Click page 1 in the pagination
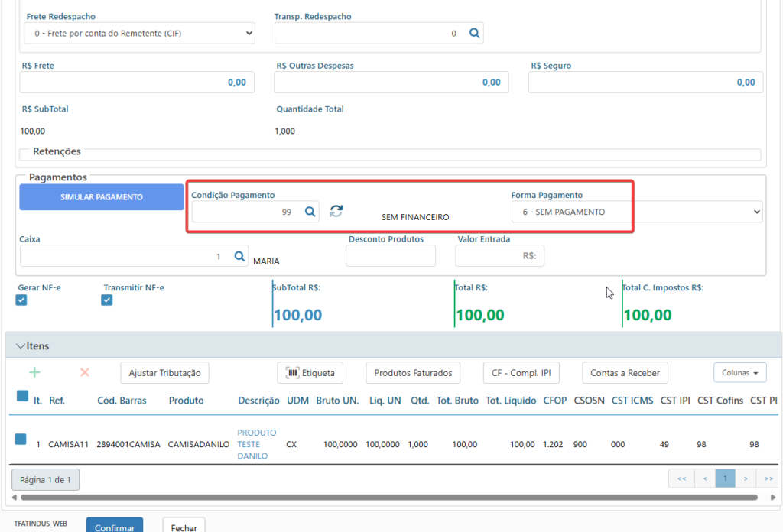Image resolution: width=783 pixels, height=532 pixels. click(725, 478)
